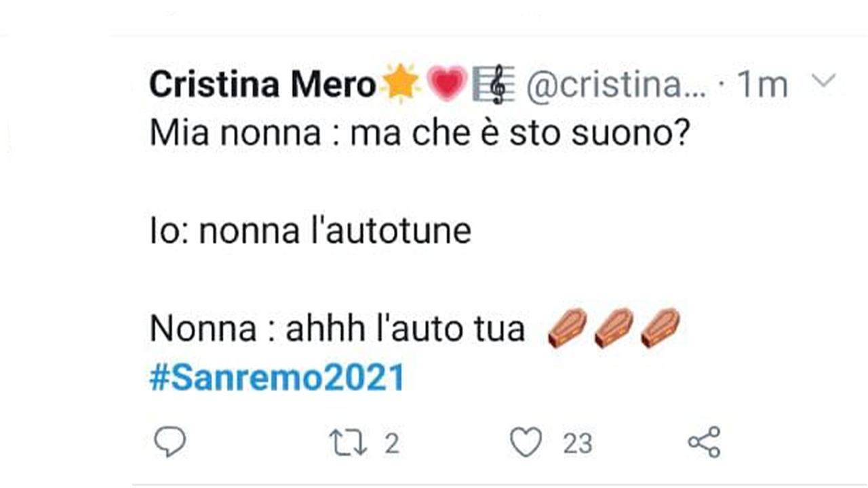
Task: Click the line 'Mia nonna : ma che è sto suono?'
Action: coord(419,134)
